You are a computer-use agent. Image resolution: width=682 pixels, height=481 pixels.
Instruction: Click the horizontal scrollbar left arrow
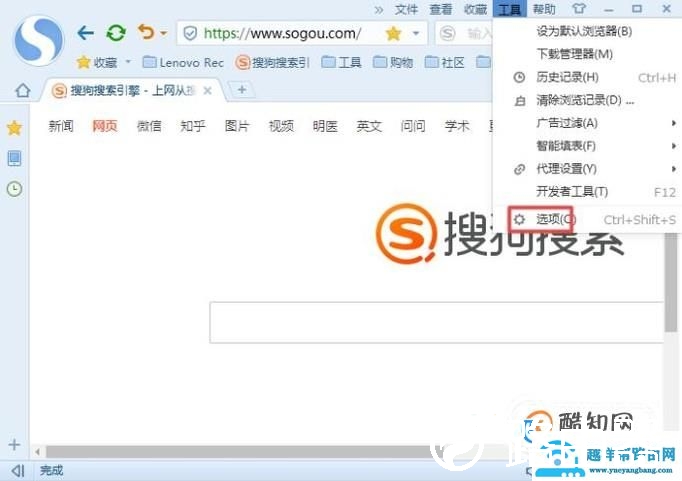[38, 452]
